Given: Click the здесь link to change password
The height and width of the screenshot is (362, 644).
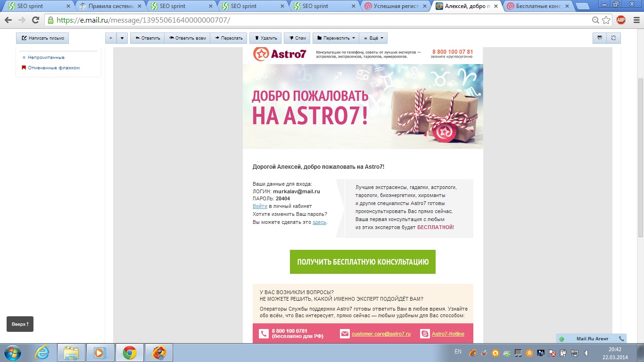Looking at the screenshot, I should pos(319,222).
